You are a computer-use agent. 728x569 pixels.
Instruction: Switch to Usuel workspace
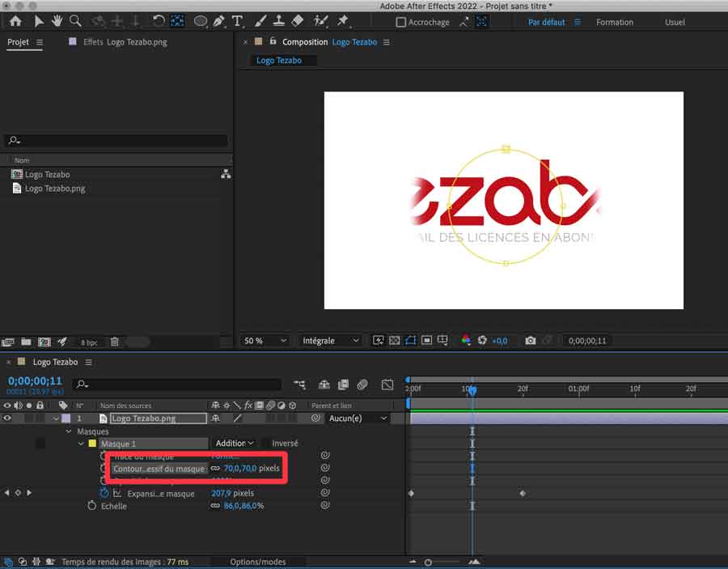pyautogui.click(x=675, y=23)
